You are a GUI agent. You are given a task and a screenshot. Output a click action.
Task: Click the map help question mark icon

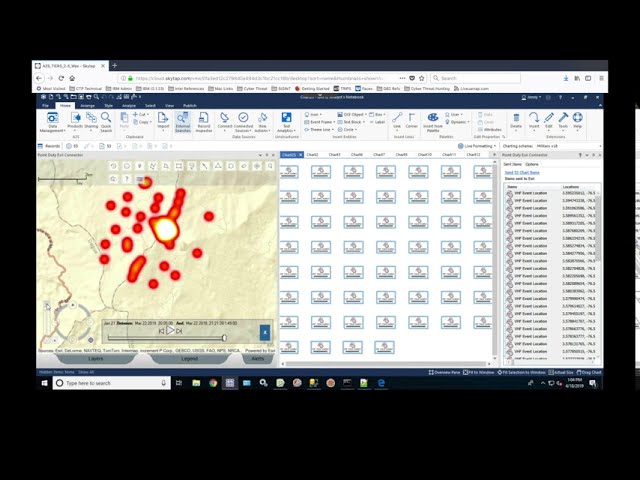[x=127, y=179]
